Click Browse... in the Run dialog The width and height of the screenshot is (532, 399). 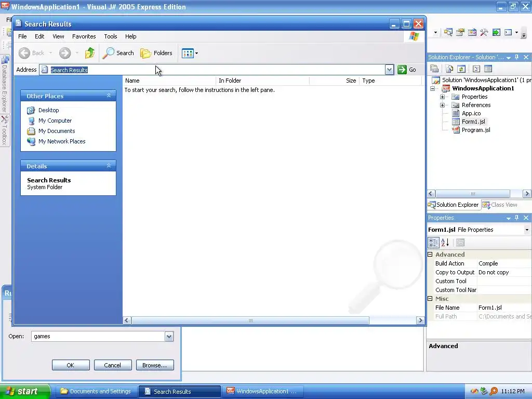tap(155, 365)
